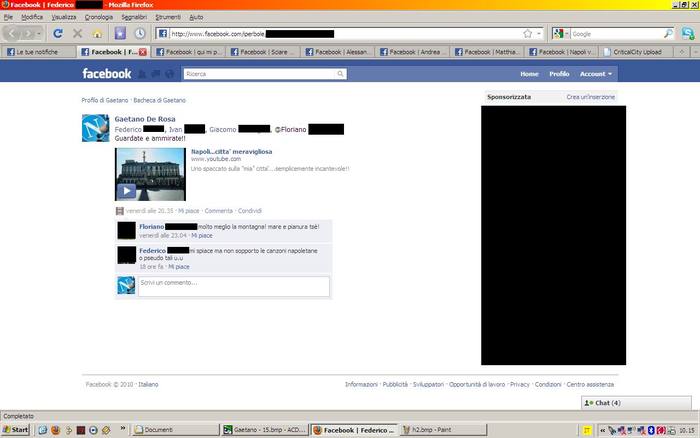Click the Bluetooth icon in the system tray
This screenshot has height=438, width=700.
click(651, 430)
